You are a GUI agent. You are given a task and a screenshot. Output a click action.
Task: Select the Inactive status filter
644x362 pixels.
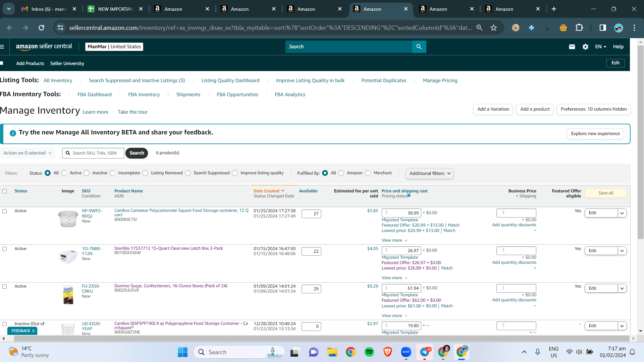(x=87, y=173)
